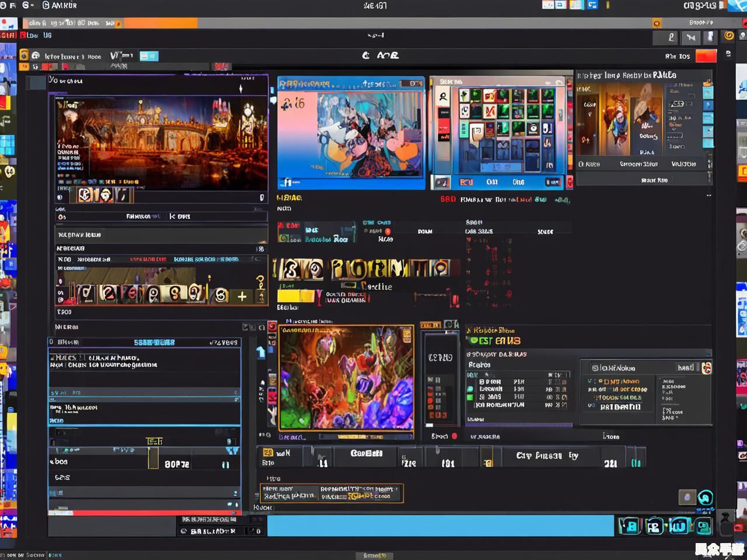Expand the dark collapsible section bar above the numbered tiles
The height and width of the screenshot is (560, 747).
click(160, 235)
